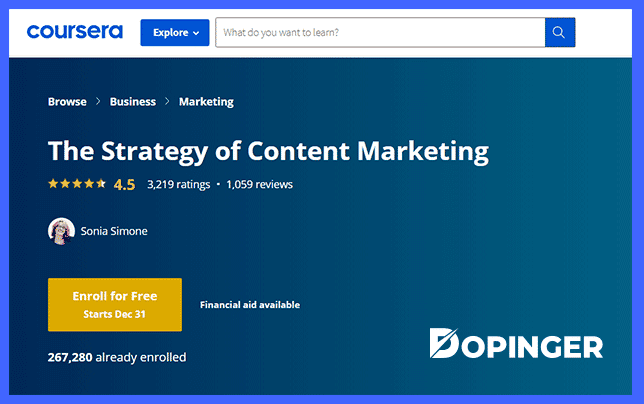
Task: Click Sonia Simone's profile photo
Action: [x=61, y=231]
